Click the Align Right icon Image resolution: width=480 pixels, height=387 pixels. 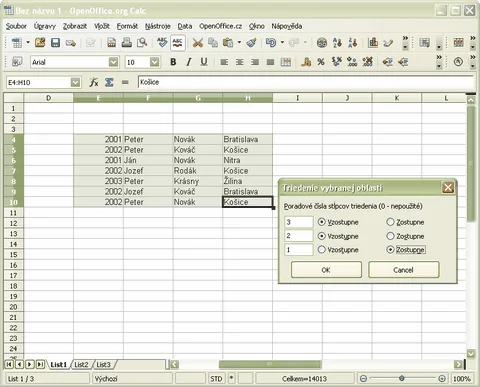[255, 62]
